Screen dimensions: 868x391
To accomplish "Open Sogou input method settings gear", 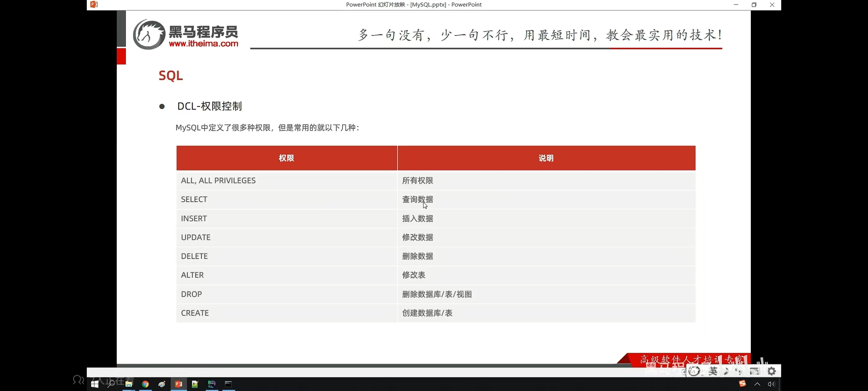I will (772, 371).
